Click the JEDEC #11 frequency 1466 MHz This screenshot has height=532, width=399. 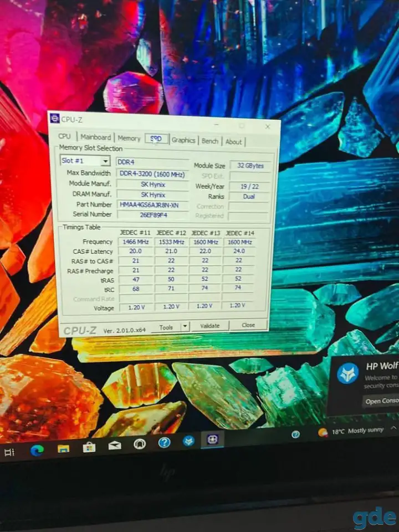(136, 242)
